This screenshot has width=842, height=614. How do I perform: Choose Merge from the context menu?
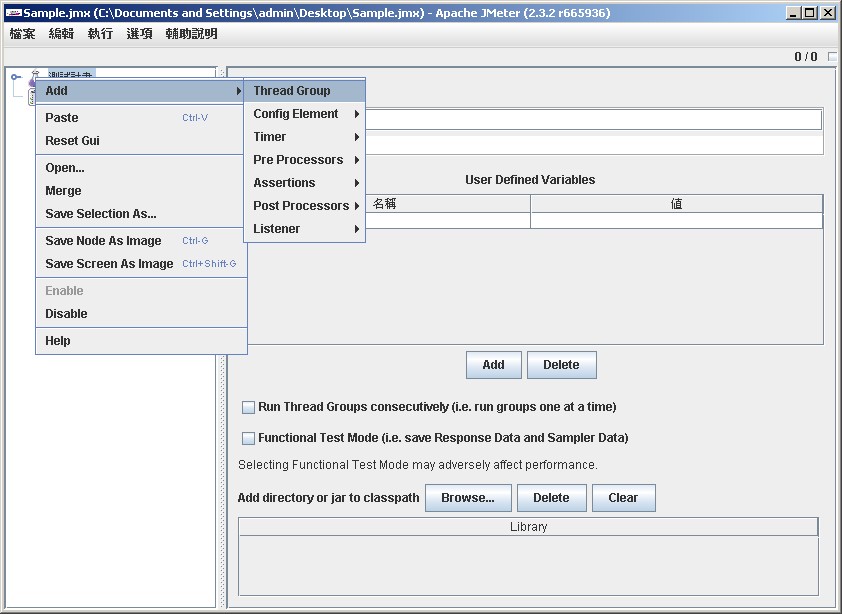(x=141, y=191)
